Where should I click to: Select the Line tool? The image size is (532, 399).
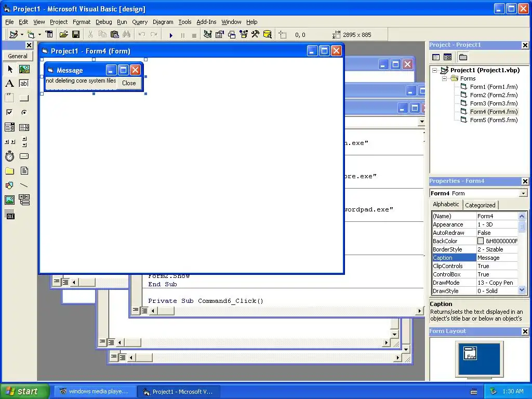pyautogui.click(x=24, y=185)
